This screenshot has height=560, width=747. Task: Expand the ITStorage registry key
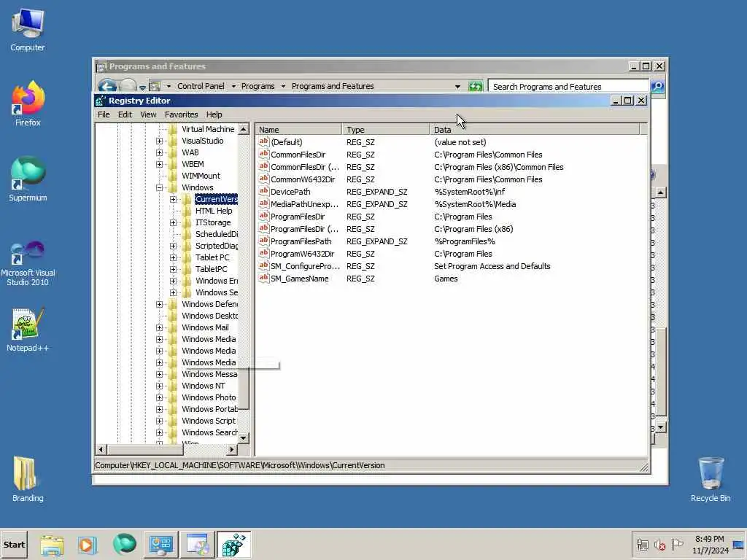click(x=174, y=223)
